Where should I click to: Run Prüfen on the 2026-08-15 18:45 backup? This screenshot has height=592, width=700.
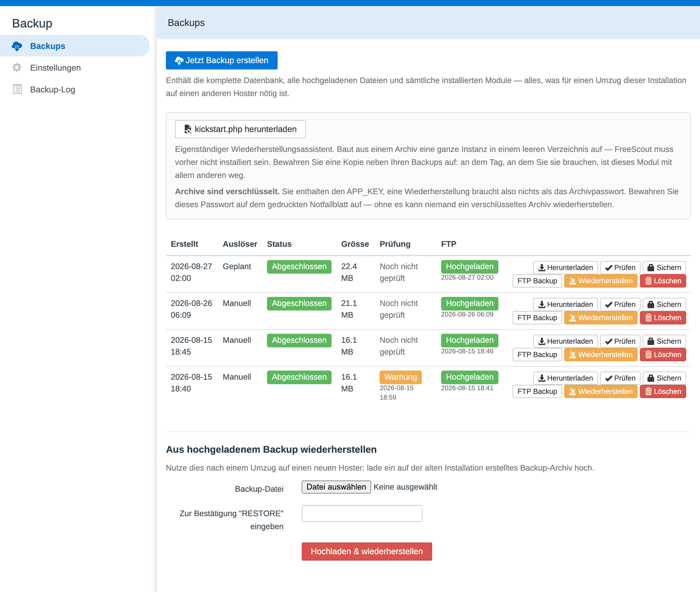[x=620, y=341]
